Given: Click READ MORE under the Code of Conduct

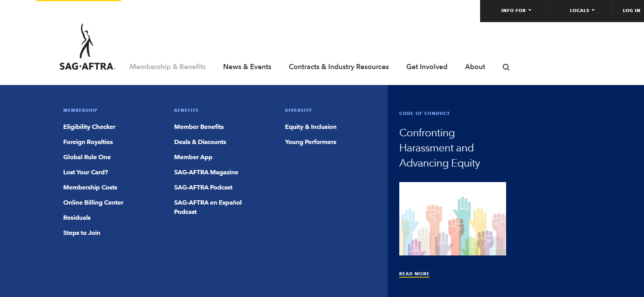Looking at the screenshot, I should (414, 274).
